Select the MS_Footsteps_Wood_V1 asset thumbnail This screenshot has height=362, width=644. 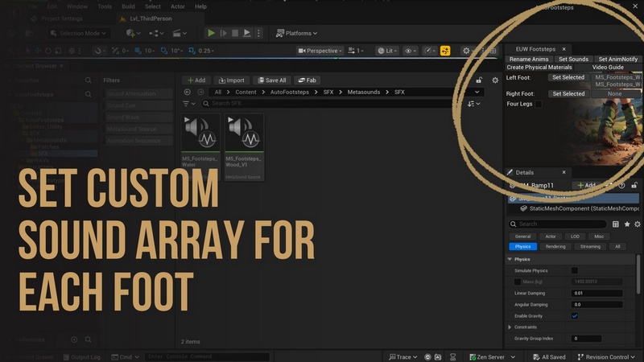[244, 134]
